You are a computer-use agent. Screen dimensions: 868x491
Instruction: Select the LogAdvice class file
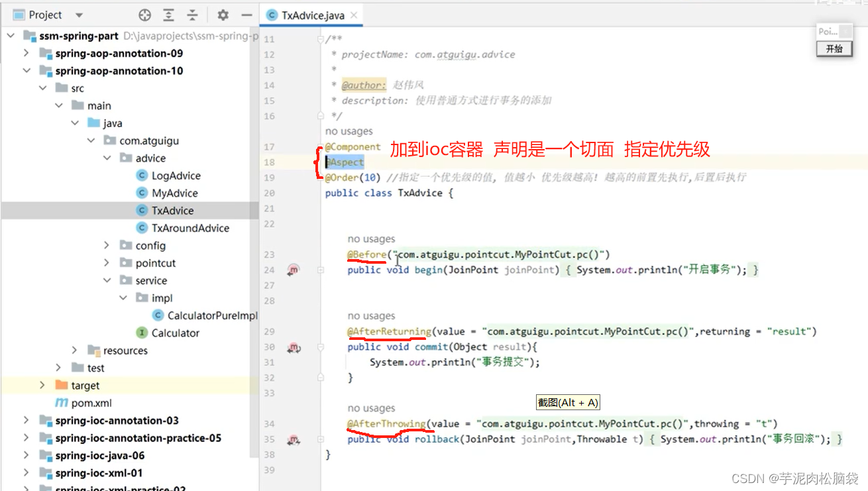(176, 176)
